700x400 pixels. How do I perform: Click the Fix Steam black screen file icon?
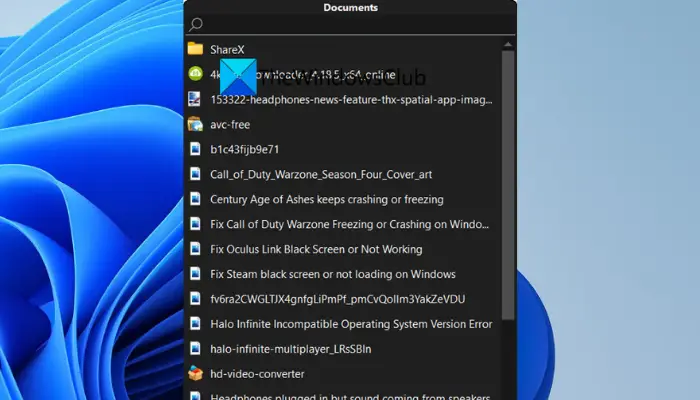pos(195,274)
